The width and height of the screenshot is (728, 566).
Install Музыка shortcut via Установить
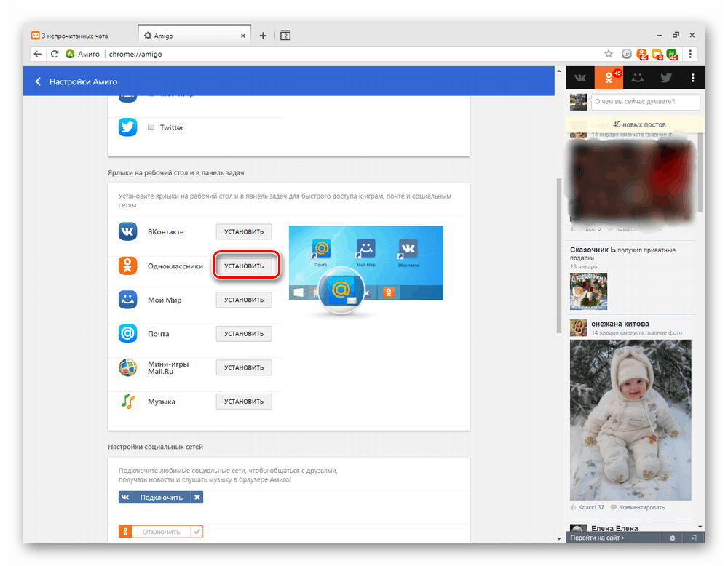244,402
